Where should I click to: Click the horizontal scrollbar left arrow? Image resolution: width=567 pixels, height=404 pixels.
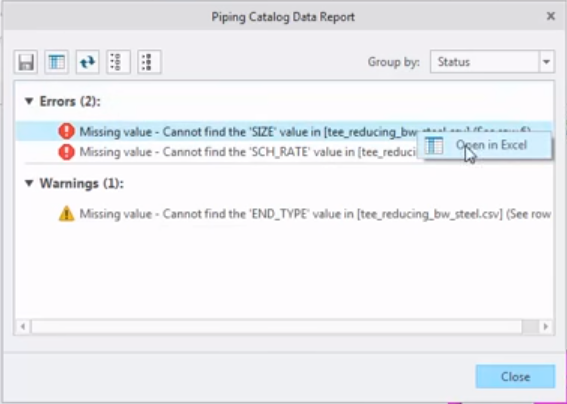coord(23,327)
